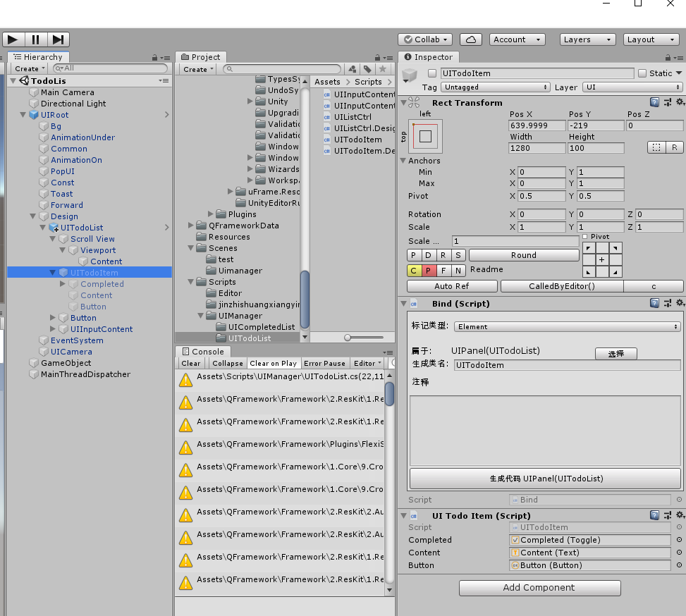The height and width of the screenshot is (616, 686).
Task: Click the yellow C swatch in the Inspector
Action: 413,270
